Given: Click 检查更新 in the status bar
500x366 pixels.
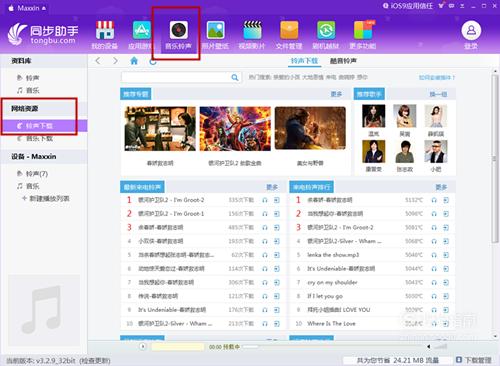Looking at the screenshot, I should click(x=95, y=361).
